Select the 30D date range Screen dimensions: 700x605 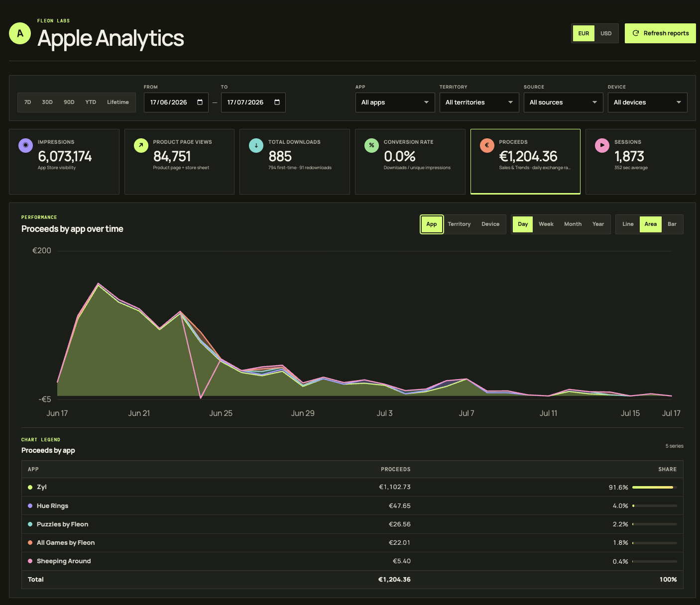click(47, 102)
